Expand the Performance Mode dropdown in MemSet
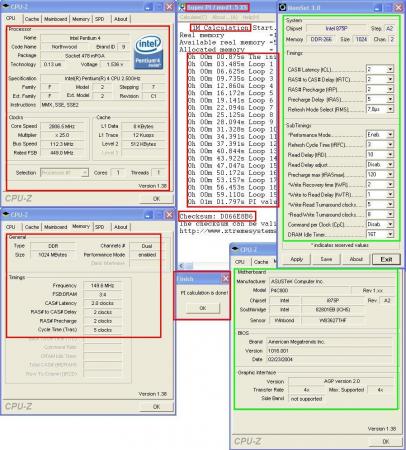The height and width of the screenshot is (450, 406). point(390,135)
